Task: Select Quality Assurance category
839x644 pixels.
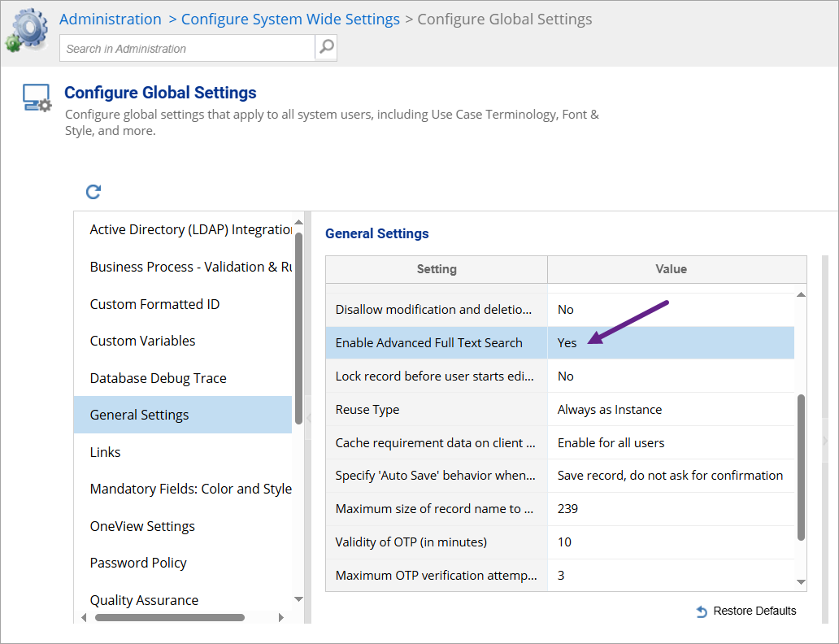Action: [183, 600]
